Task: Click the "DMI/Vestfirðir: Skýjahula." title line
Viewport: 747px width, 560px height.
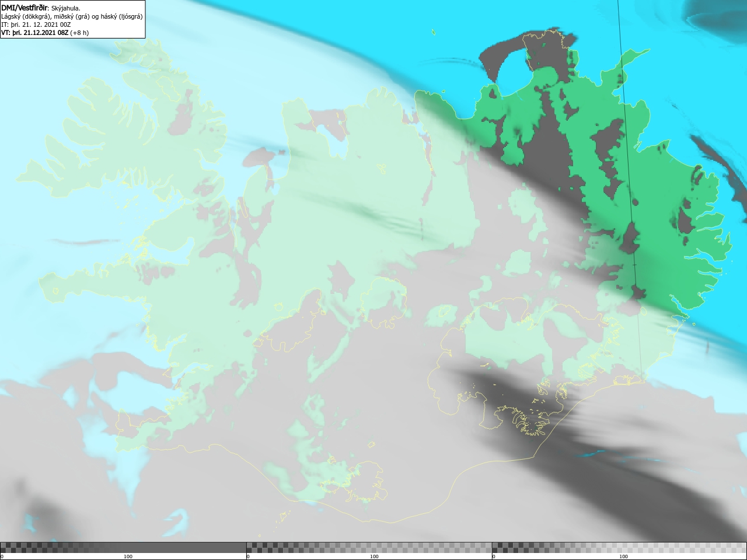Action: (41, 8)
